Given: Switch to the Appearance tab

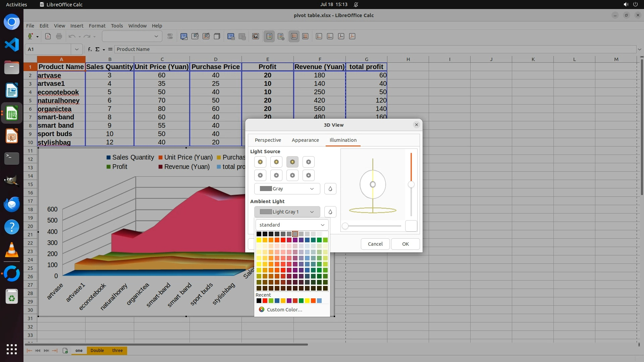Looking at the screenshot, I should [x=305, y=140].
